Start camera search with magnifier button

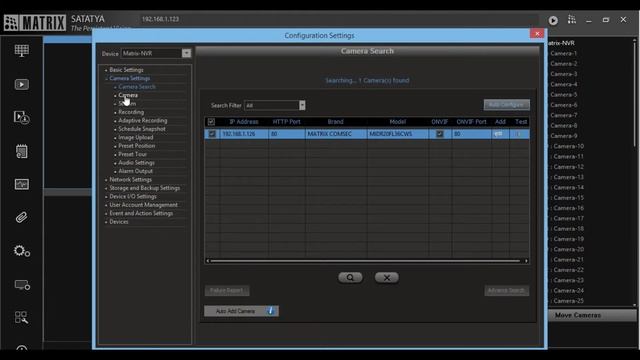click(350, 278)
